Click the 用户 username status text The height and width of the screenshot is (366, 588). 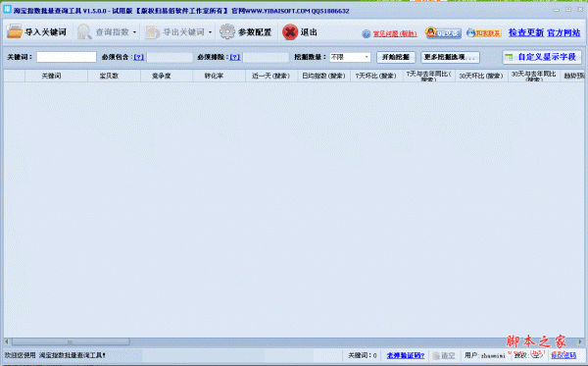coord(485,355)
